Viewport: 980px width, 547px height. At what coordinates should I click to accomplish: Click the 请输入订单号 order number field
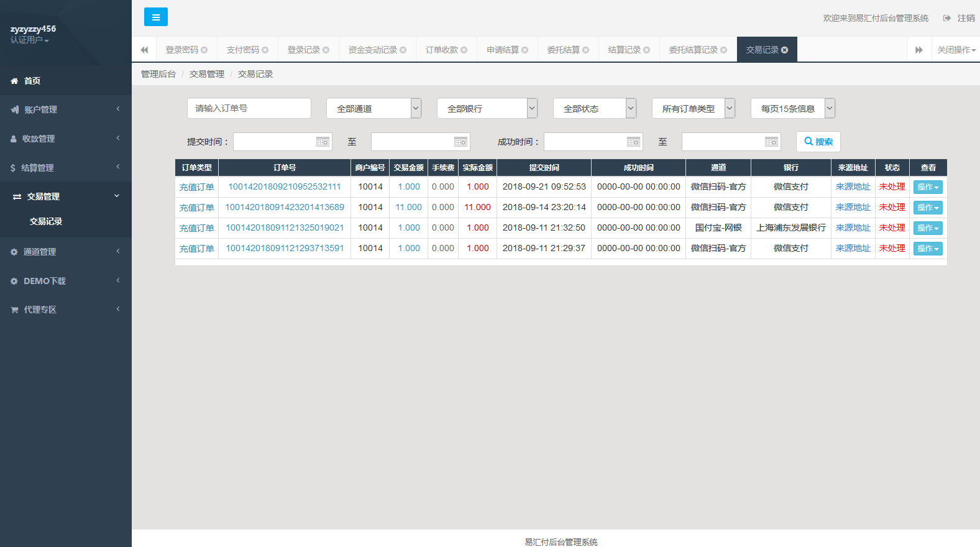click(249, 108)
